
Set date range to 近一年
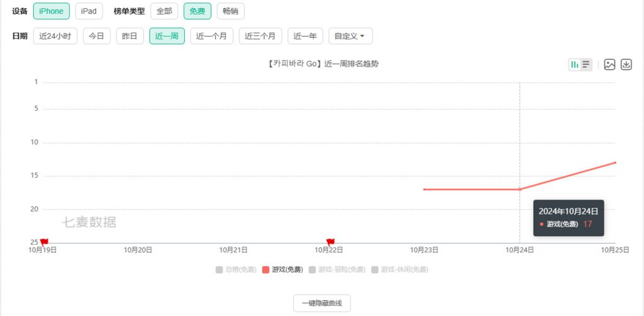[305, 36]
